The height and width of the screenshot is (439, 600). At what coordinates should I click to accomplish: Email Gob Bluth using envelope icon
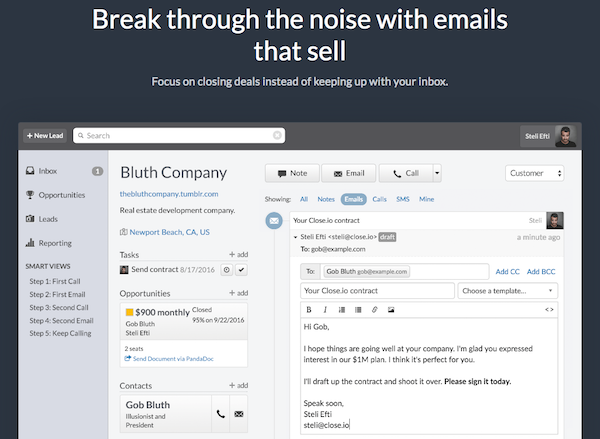click(238, 412)
